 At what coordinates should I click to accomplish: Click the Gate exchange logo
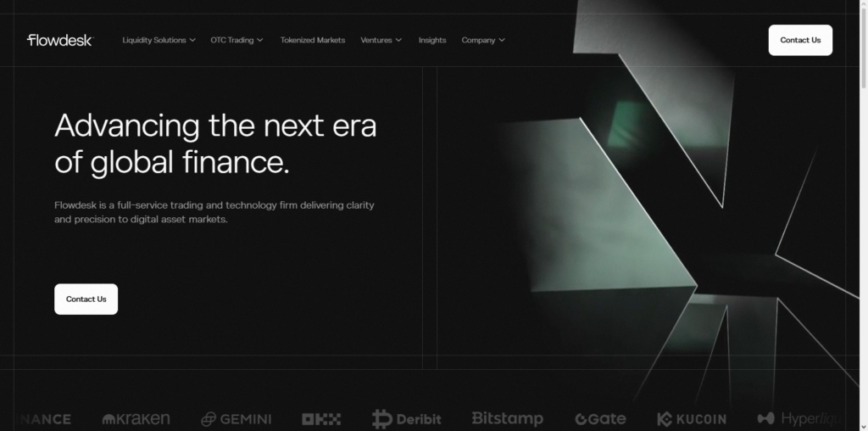[601, 419]
